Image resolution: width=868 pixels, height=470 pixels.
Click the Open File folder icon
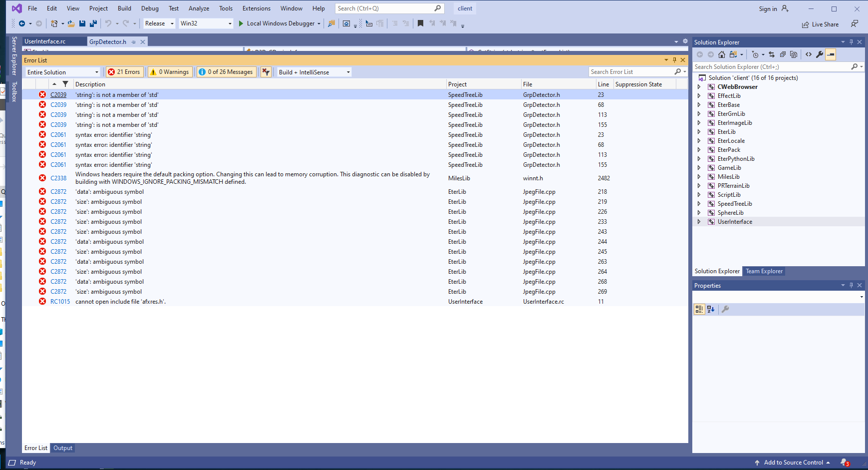pos(71,23)
